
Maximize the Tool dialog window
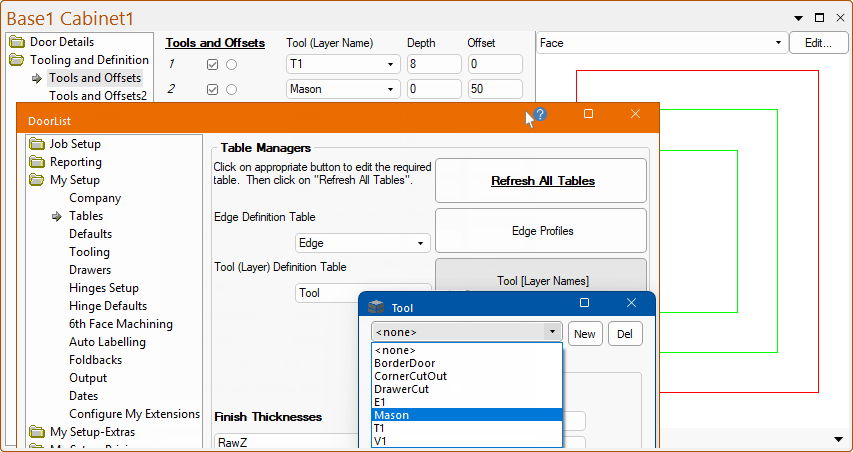[x=584, y=303]
